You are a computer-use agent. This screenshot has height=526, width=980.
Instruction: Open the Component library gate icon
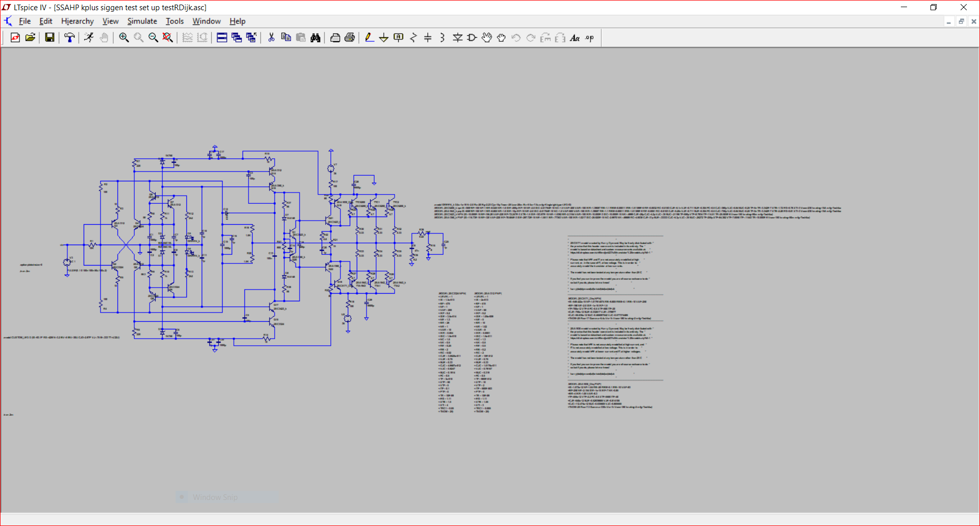472,38
